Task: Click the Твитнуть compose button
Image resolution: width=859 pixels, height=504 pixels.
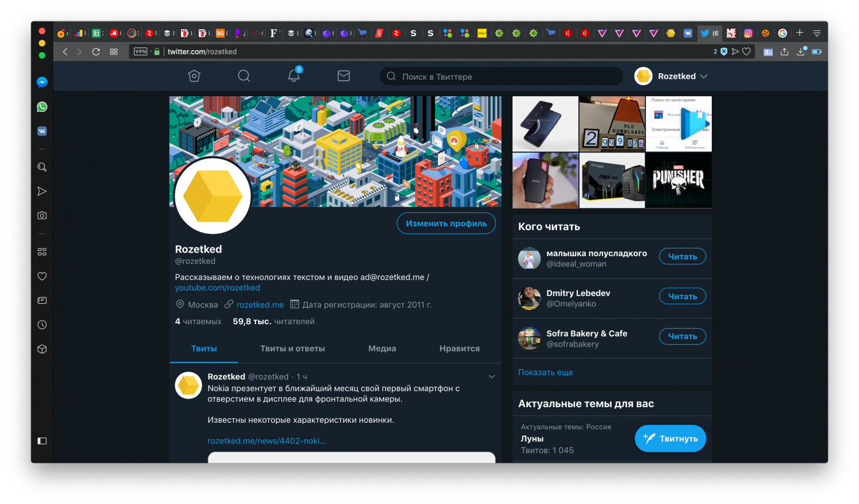Action: [670, 439]
